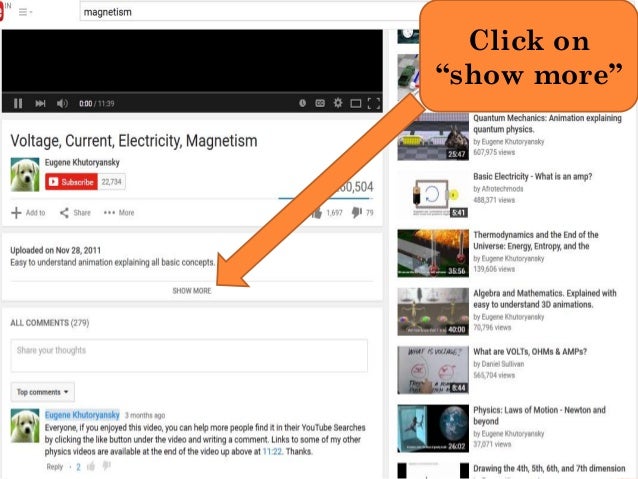Click the puppy avatar beside the comment

coord(25,426)
